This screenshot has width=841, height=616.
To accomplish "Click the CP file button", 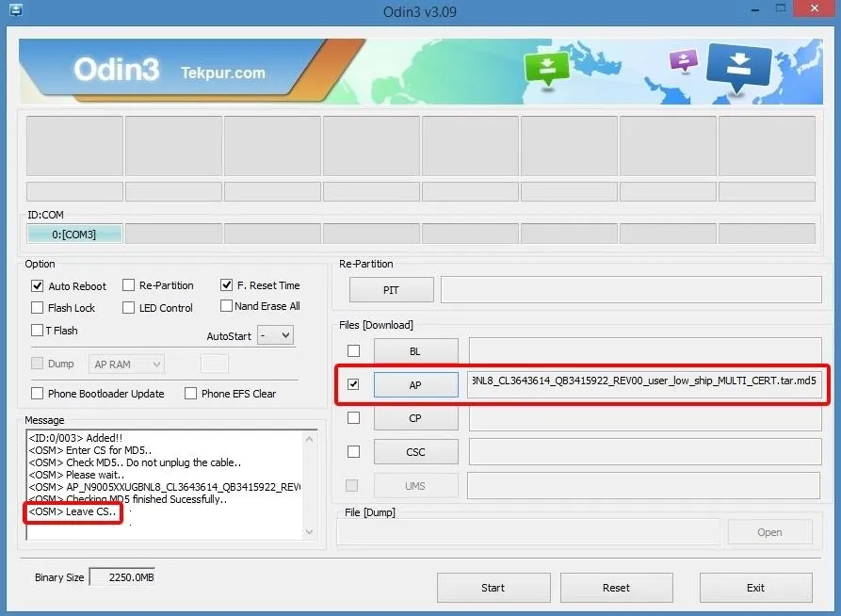I will tap(415, 418).
